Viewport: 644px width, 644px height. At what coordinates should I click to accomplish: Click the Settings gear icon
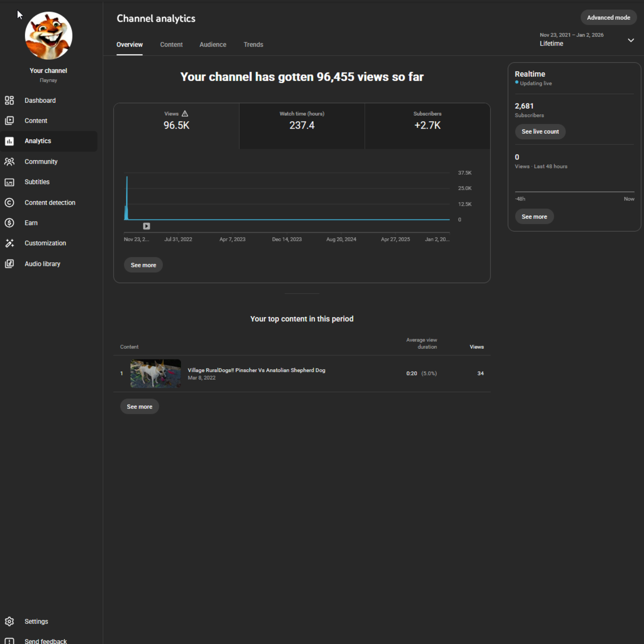(9, 622)
